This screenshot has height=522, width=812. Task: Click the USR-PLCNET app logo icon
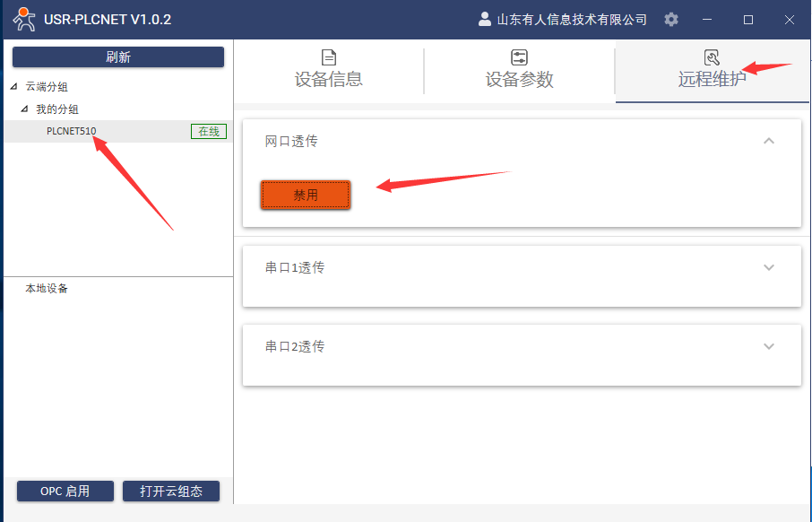(24, 19)
